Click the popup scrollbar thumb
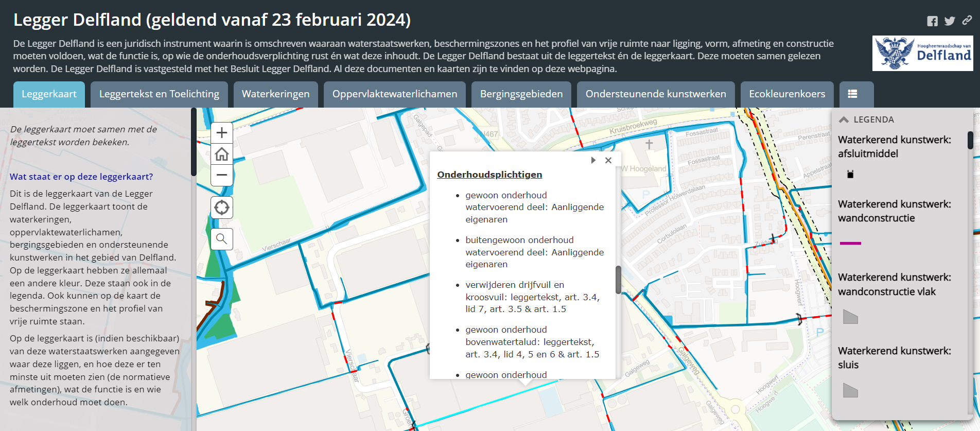980x431 pixels. tap(618, 280)
